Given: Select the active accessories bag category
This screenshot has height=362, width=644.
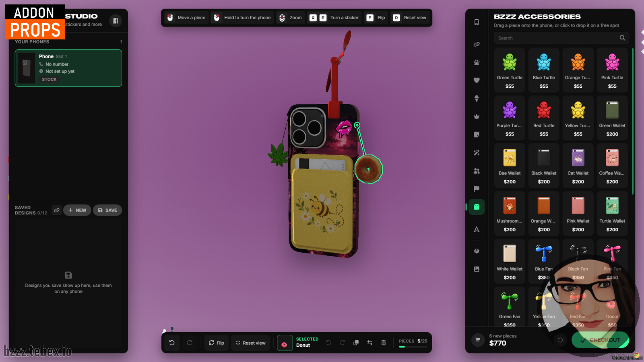Looking at the screenshot, I should pos(477,207).
